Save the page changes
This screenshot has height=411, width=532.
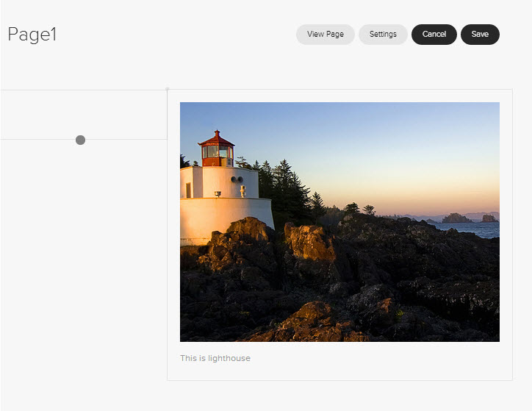[480, 35]
